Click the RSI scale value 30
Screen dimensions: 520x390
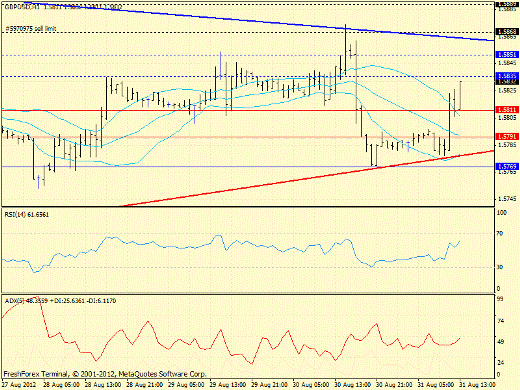500,267
